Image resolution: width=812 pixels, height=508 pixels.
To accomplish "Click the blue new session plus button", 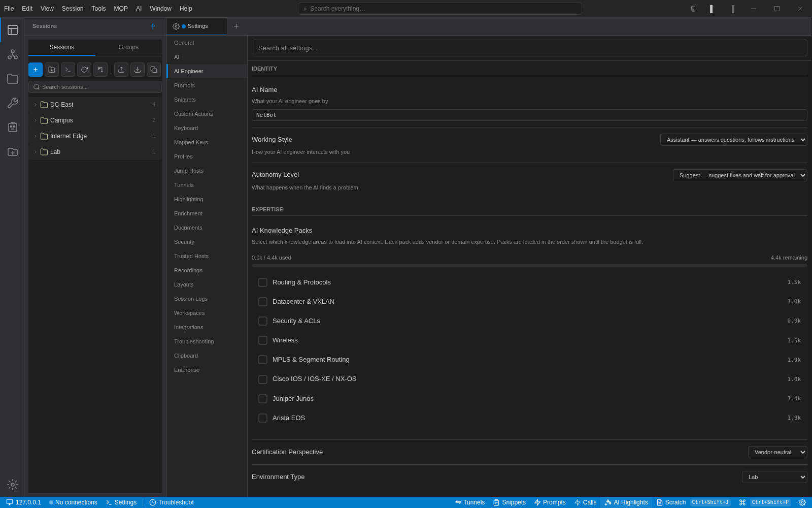I will pyautogui.click(x=36, y=70).
